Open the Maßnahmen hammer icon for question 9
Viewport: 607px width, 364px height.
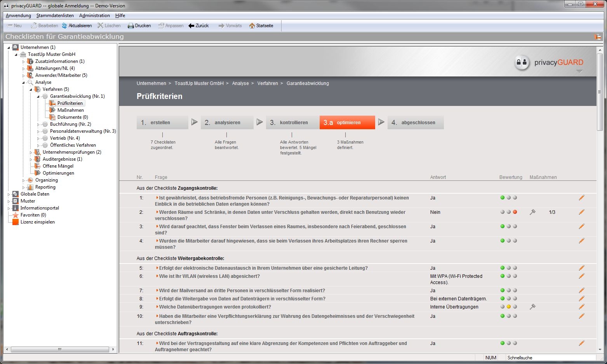click(532, 307)
